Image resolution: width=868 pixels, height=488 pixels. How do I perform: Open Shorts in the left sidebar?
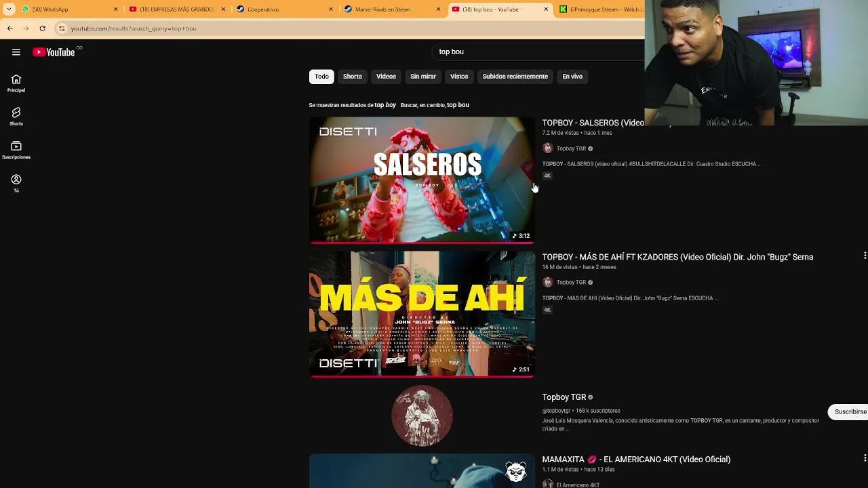point(16,117)
